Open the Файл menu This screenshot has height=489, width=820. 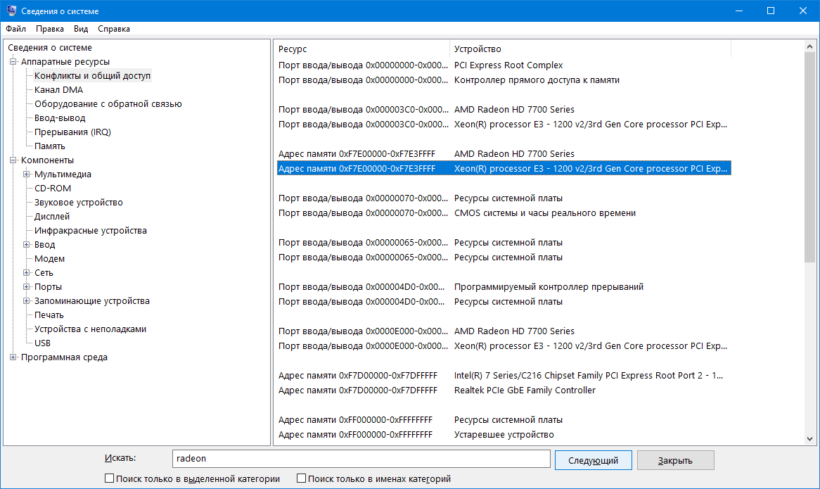coord(15,29)
